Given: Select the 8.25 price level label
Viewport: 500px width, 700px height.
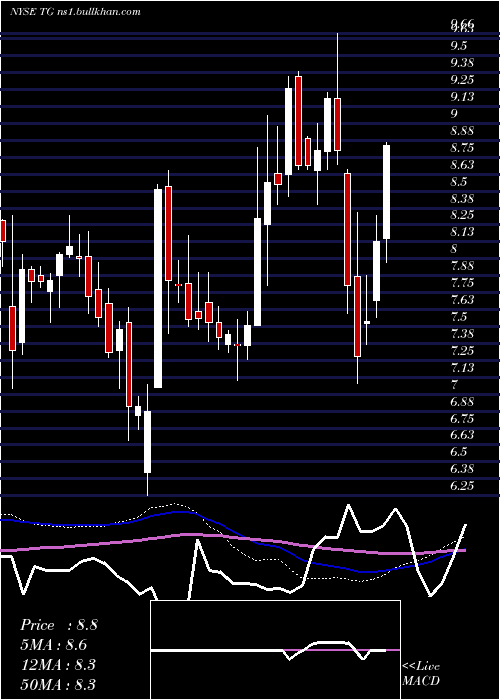Looking at the screenshot, I should [462, 215].
